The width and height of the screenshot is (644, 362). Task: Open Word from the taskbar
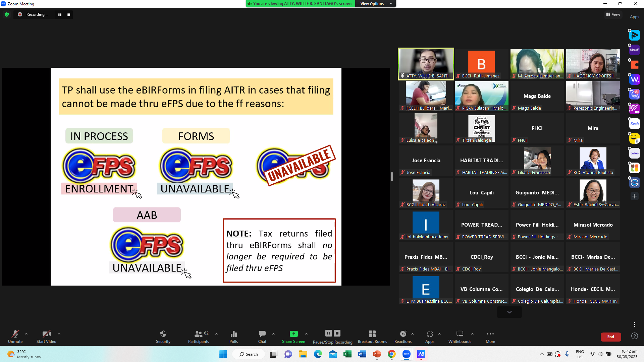[362, 354]
